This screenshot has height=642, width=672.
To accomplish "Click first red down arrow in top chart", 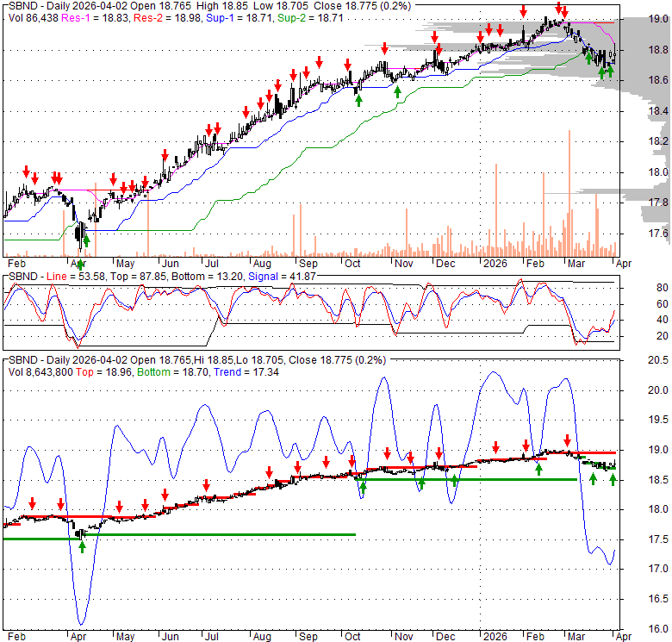I will [x=26, y=171].
